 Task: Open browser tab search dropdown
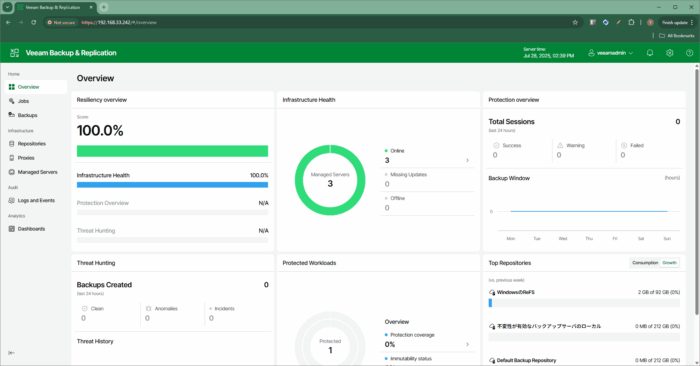pos(8,7)
